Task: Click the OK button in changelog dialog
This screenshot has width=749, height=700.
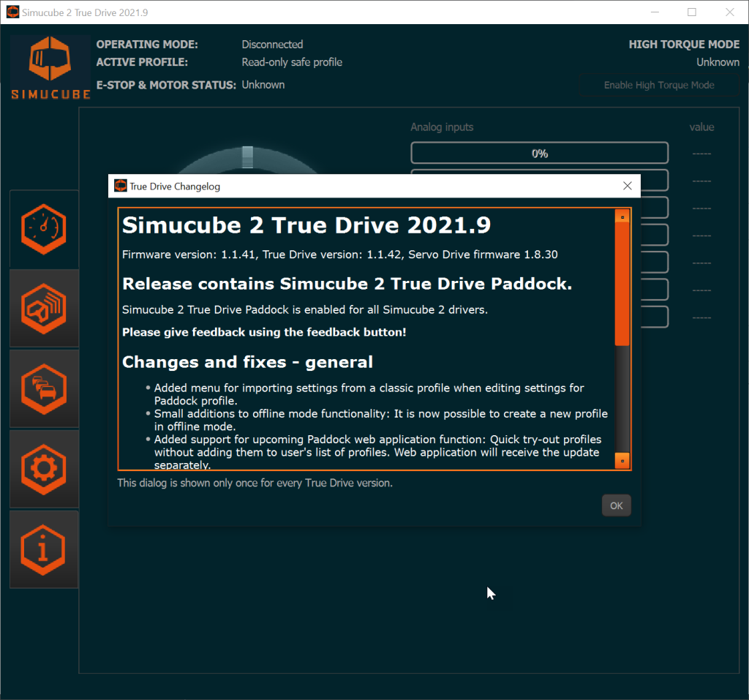Action: coord(616,505)
